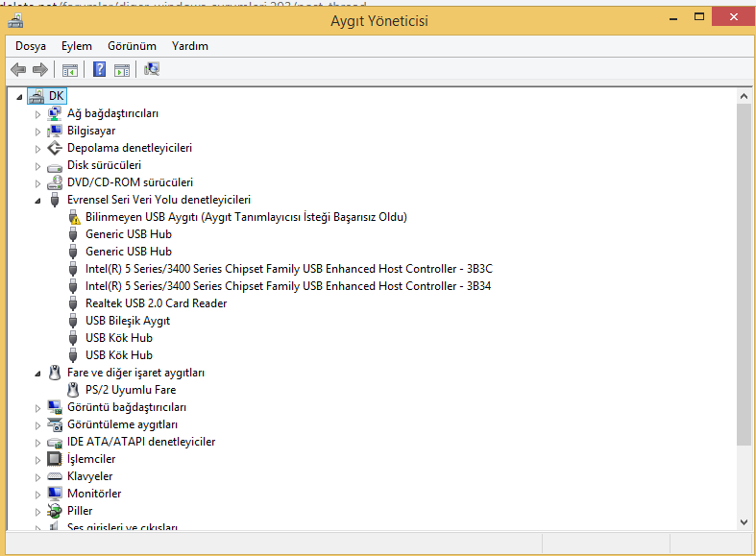
Task: Click the action pane toolbar icon next to Help
Action: 122,70
